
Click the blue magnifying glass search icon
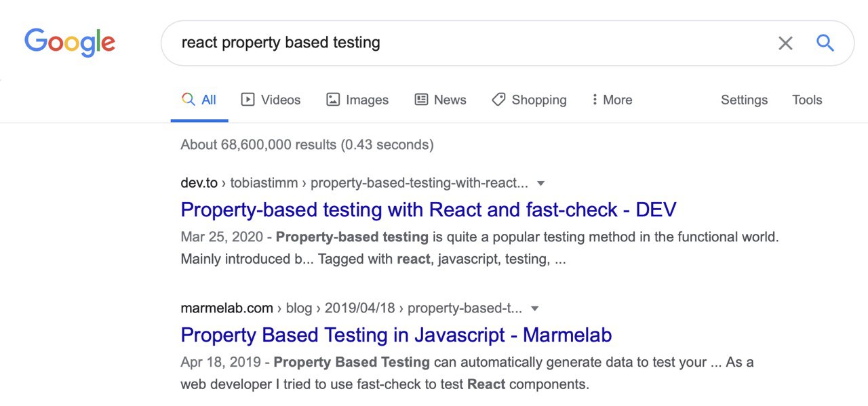(x=825, y=43)
